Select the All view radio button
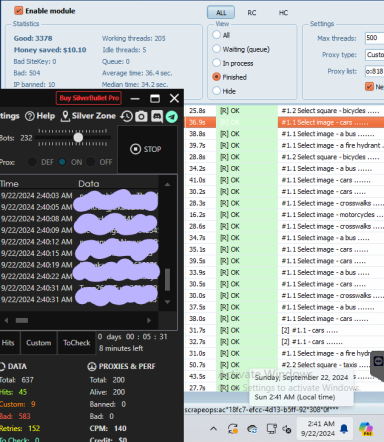Image resolution: width=384 pixels, height=442 pixels. coord(217,35)
